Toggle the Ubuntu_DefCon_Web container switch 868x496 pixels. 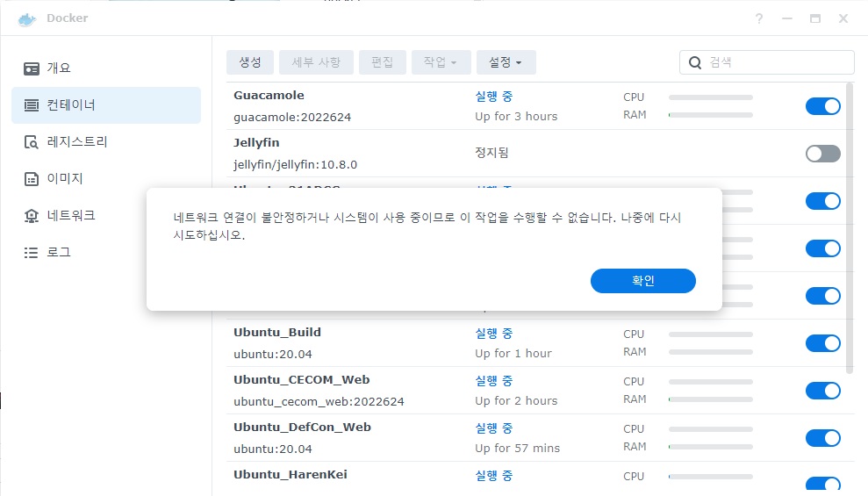822,438
